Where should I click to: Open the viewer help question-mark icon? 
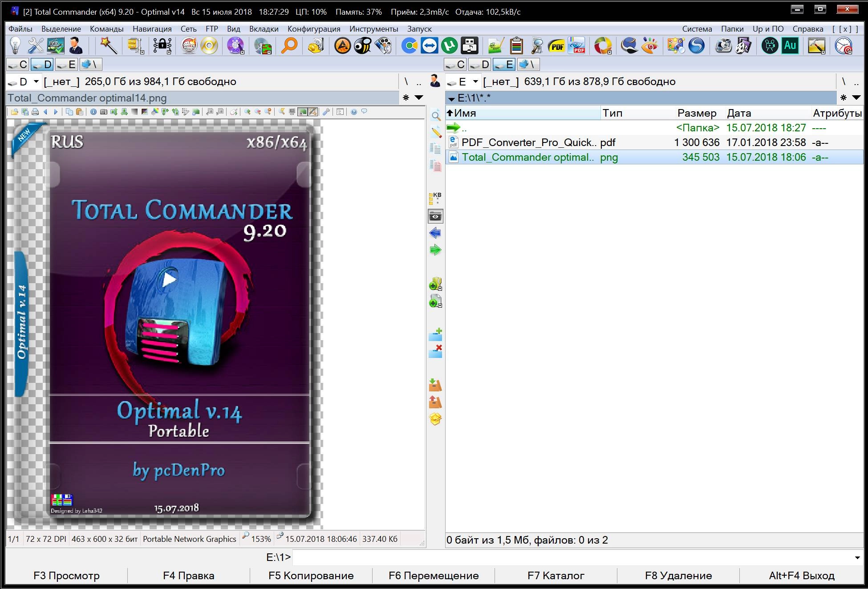pyautogui.click(x=354, y=112)
